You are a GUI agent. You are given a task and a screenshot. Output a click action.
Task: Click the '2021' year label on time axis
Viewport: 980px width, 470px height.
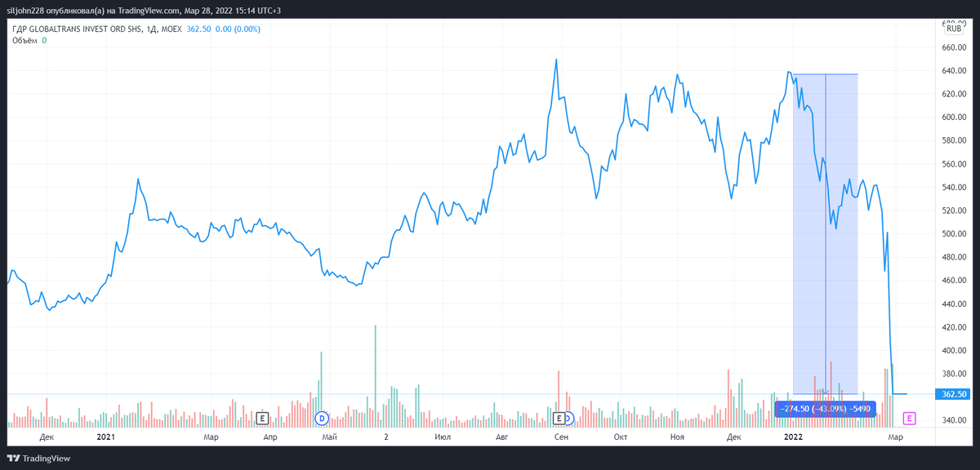[106, 438]
